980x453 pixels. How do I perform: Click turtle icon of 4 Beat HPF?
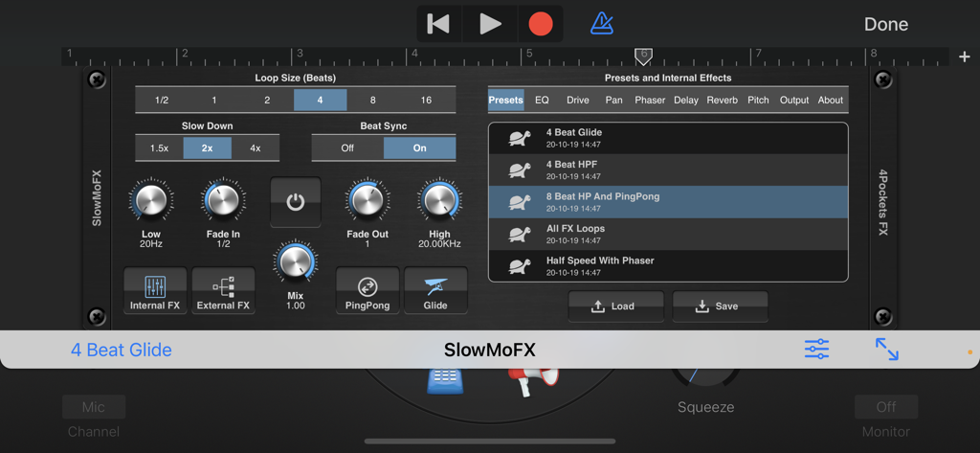(519, 170)
